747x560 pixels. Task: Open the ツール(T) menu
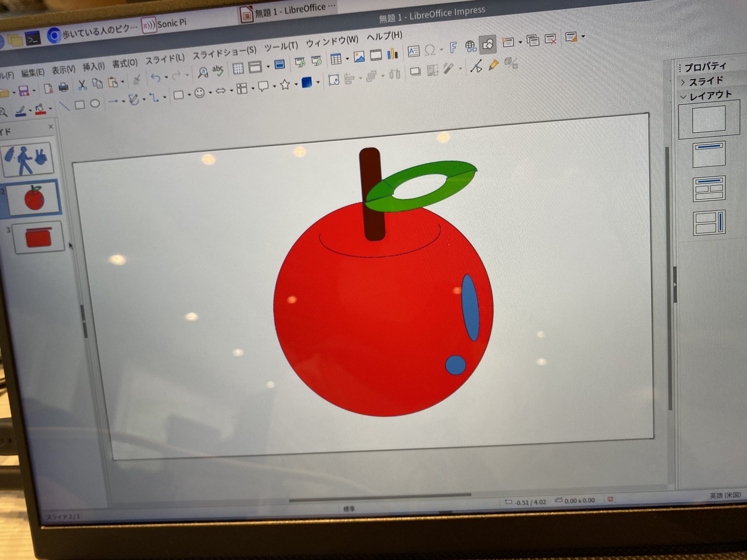(x=281, y=47)
